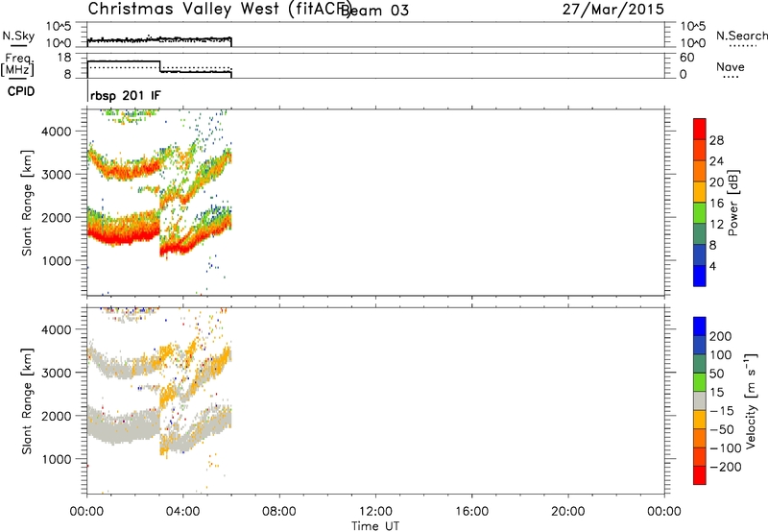Click the 16:00 time tick label

click(x=471, y=512)
